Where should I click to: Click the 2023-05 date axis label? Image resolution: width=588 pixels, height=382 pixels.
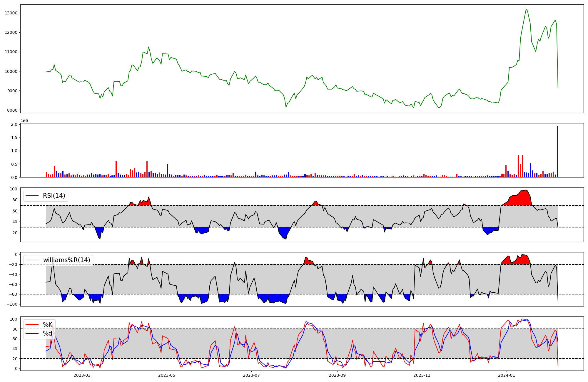point(167,375)
